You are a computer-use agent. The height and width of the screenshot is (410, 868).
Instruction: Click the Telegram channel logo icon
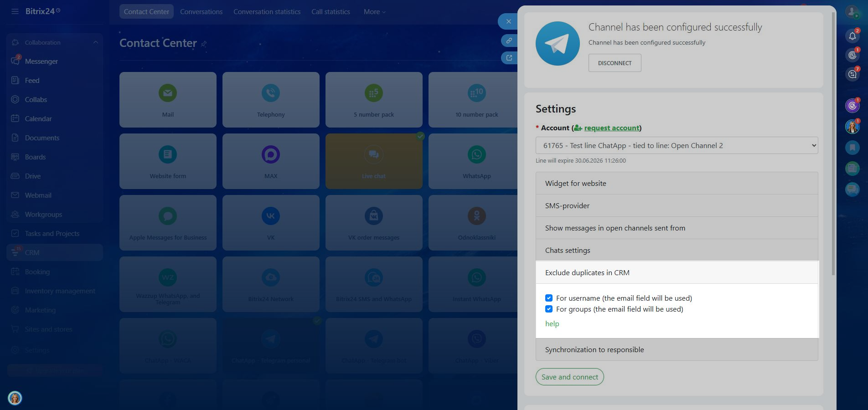tap(557, 44)
